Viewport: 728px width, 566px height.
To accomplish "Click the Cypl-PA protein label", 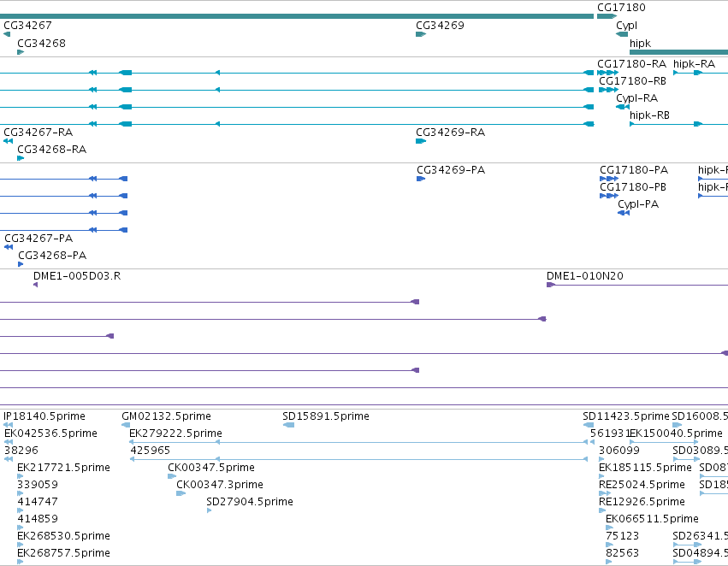I will [638, 204].
